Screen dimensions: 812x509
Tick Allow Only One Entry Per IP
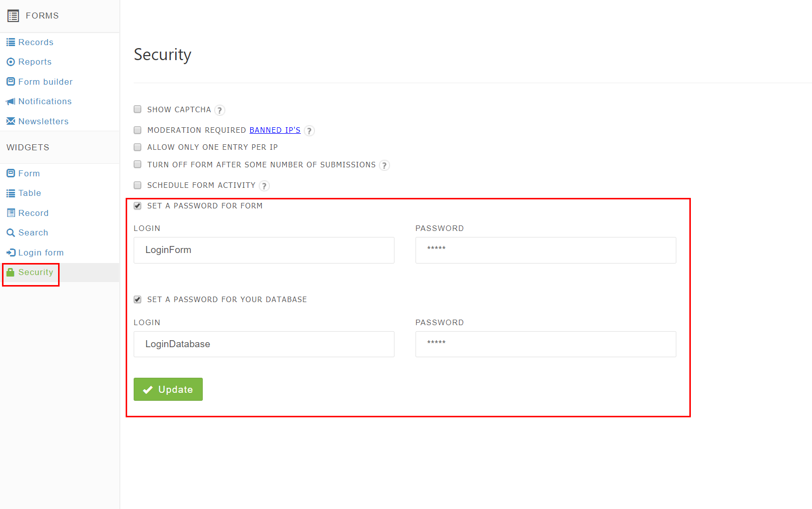coord(138,147)
